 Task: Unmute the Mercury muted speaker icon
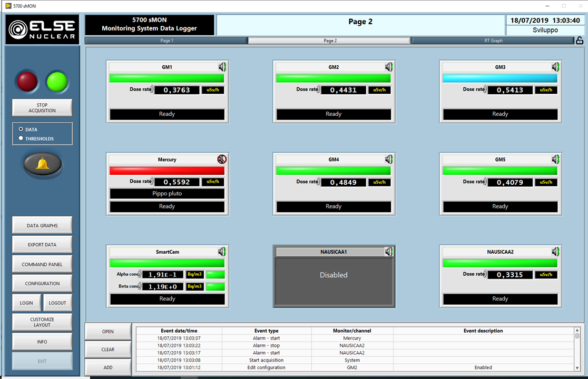222,159
